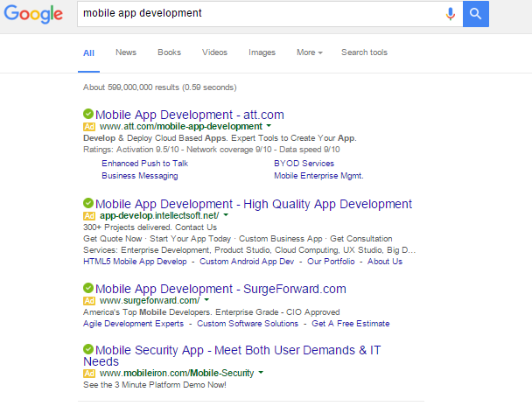Expand arrow next to intellectsoft.net URL
Viewport: 532px width, 406px height.
[225, 215]
